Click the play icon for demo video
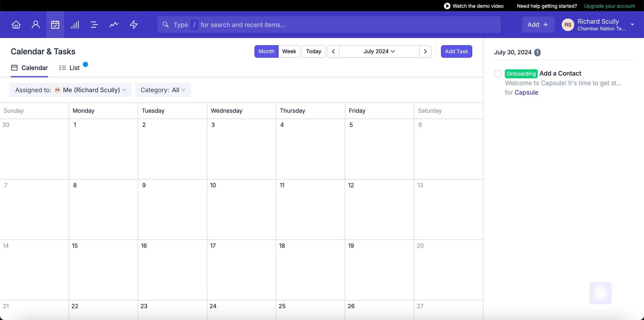Screen dimensions: 644x320 pyautogui.click(x=447, y=6)
